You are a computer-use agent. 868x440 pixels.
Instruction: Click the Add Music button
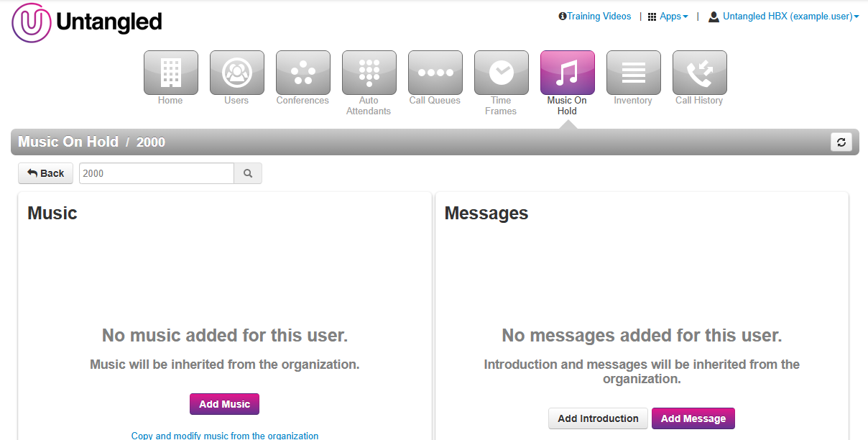[224, 404]
